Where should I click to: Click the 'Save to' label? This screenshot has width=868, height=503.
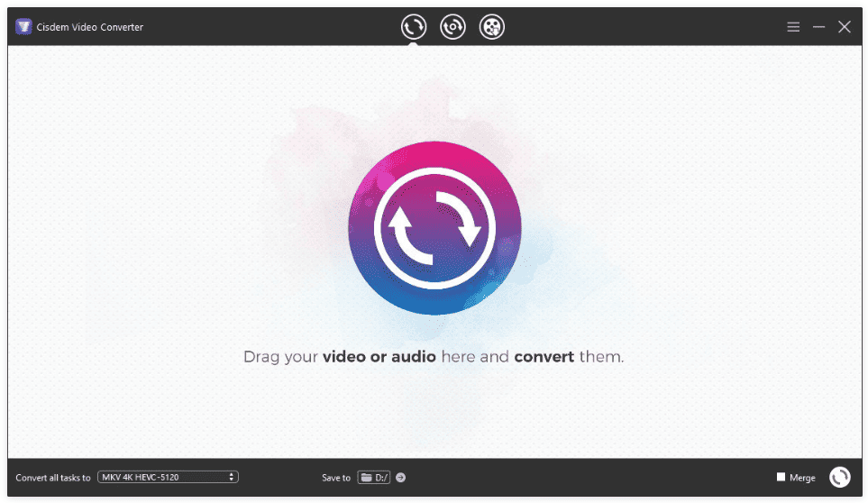point(336,478)
